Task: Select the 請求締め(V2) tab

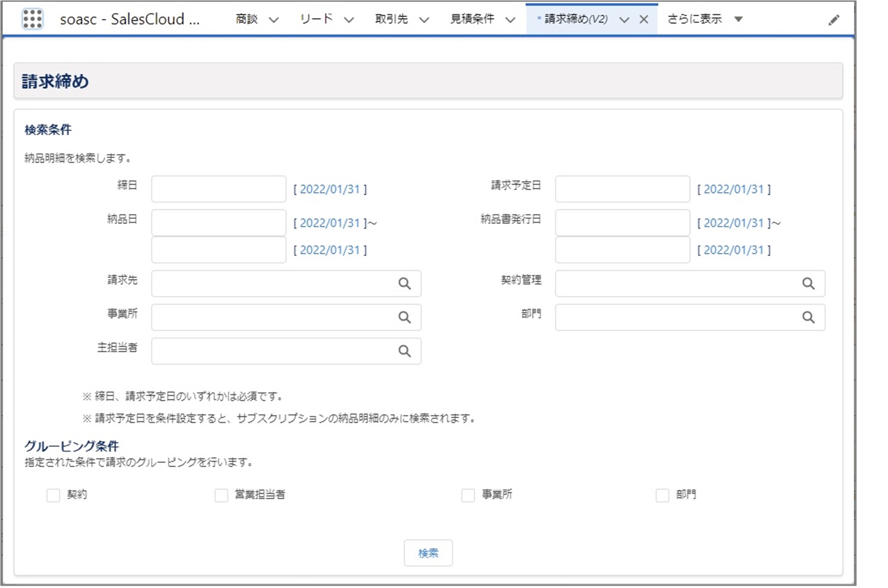Action: tap(576, 19)
